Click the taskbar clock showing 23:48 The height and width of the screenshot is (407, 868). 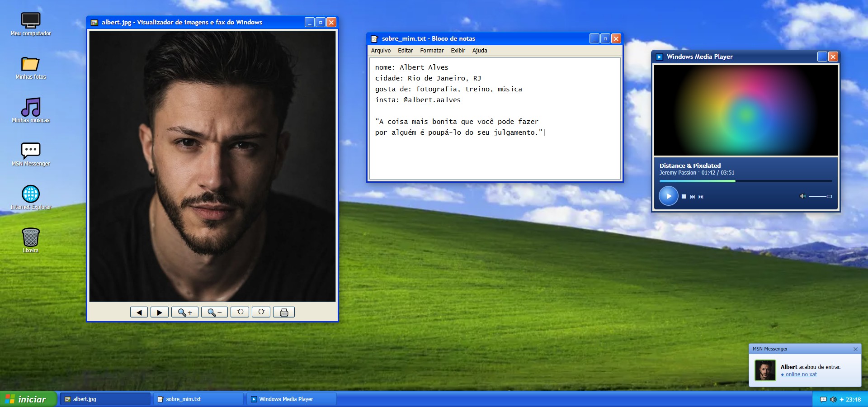coord(853,400)
